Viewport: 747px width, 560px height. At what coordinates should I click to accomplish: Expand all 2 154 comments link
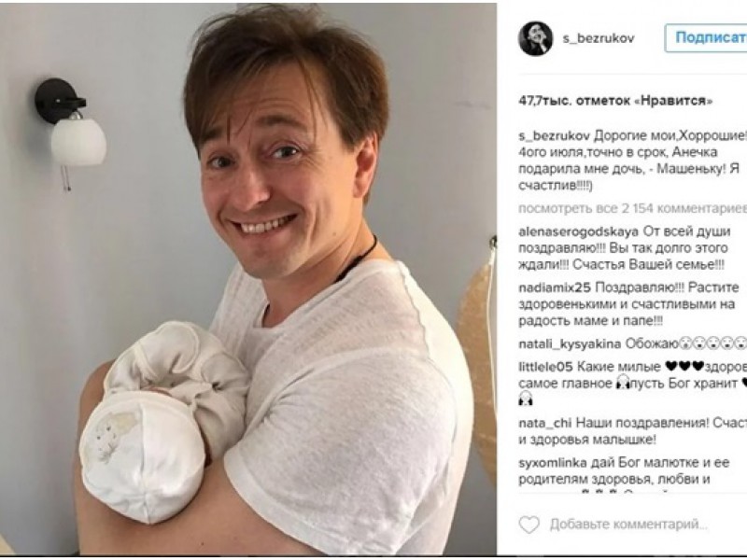[632, 208]
